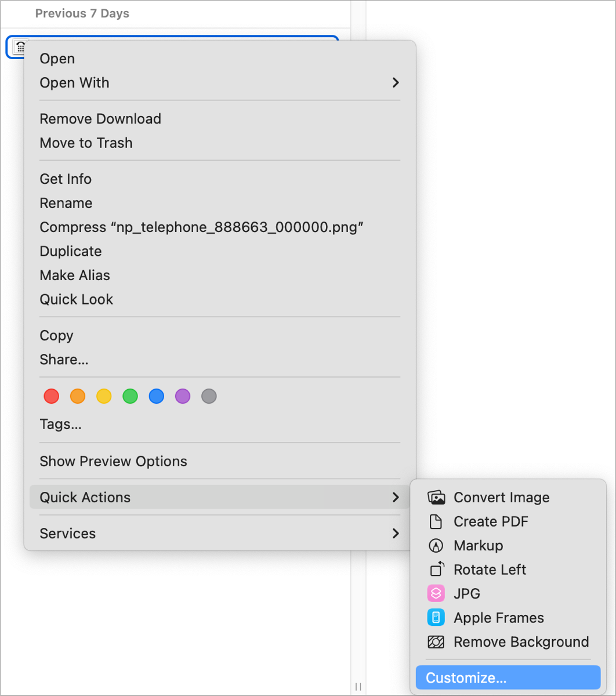This screenshot has width=616, height=696.
Task: Apply the green color tag
Action: [130, 397]
